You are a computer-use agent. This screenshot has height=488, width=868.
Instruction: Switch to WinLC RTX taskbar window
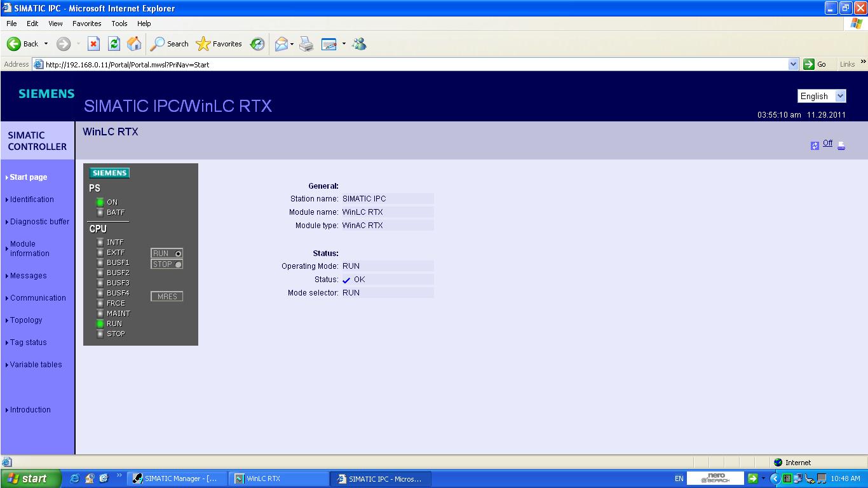point(279,478)
